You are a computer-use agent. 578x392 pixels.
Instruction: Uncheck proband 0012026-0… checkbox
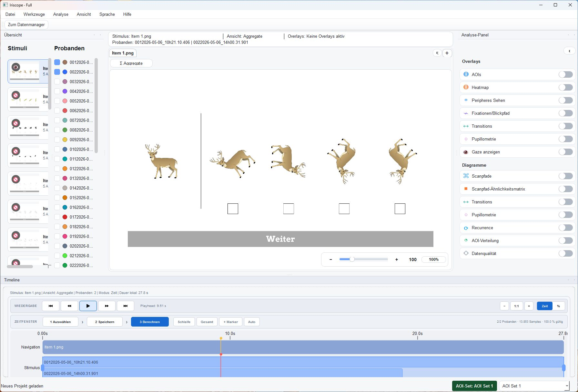(57, 62)
